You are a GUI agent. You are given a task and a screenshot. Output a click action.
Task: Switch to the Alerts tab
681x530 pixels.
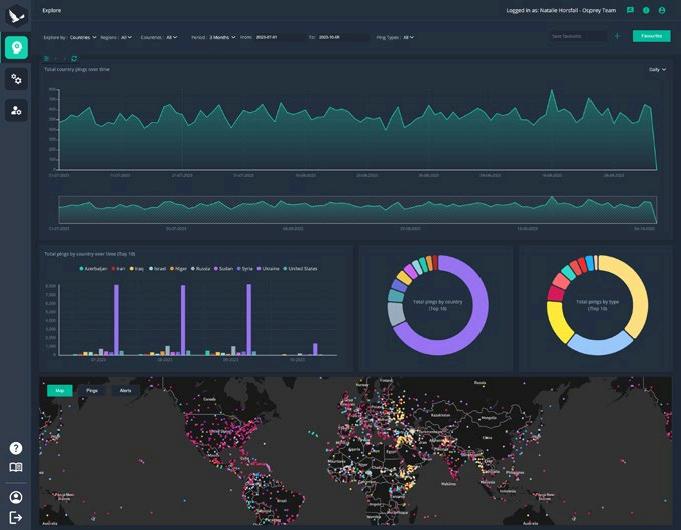(126, 391)
